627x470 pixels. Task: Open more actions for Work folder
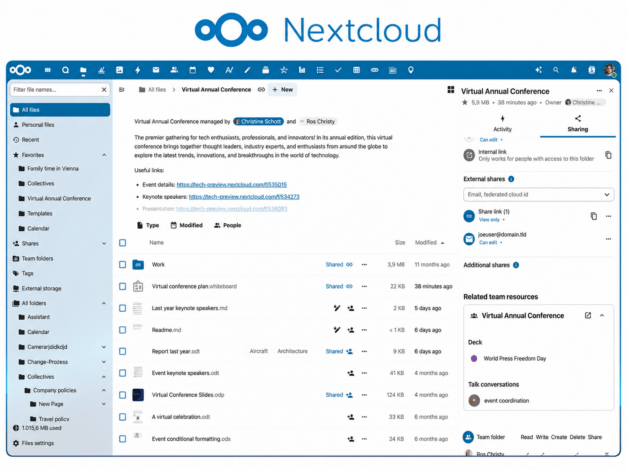click(364, 264)
